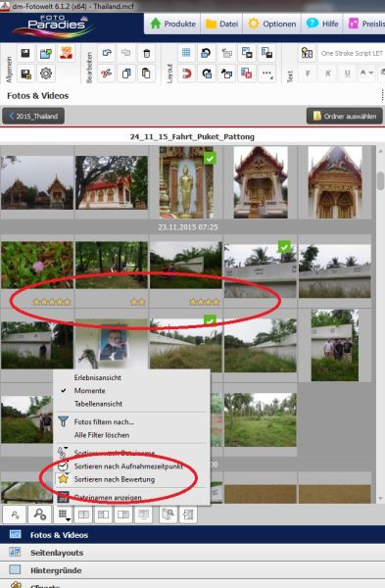This screenshot has width=385, height=588.
Task: Click the 23.11.2015 07:25 date separator
Action: point(188,227)
